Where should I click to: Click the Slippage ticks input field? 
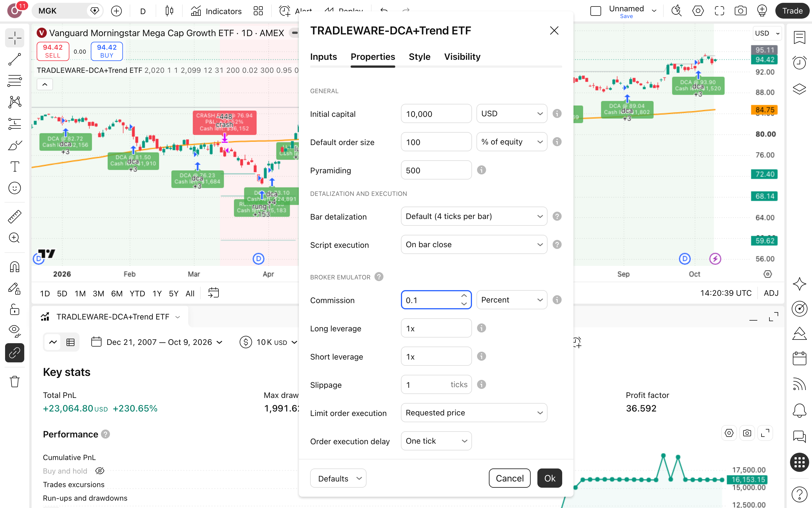[x=436, y=384]
